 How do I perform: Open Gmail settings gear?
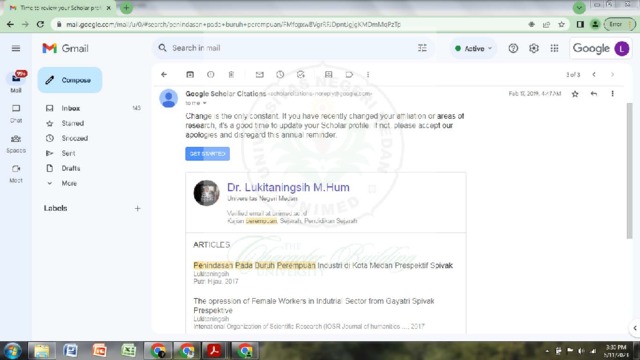(x=534, y=48)
